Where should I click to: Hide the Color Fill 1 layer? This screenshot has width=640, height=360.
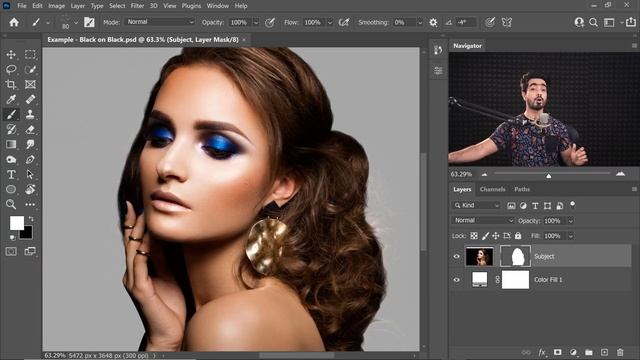pyautogui.click(x=456, y=280)
